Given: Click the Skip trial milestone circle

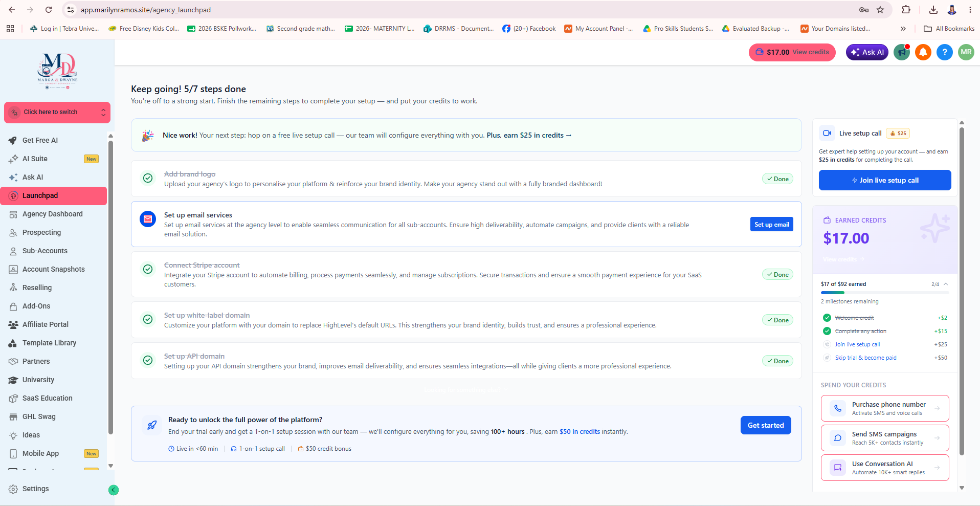Looking at the screenshot, I should [827, 358].
